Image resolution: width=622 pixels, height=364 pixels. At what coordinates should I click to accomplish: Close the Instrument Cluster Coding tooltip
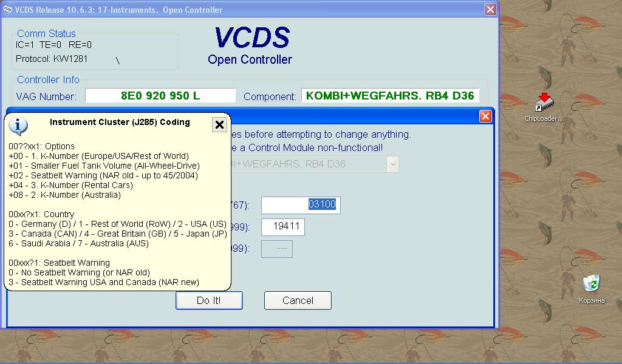[x=219, y=125]
